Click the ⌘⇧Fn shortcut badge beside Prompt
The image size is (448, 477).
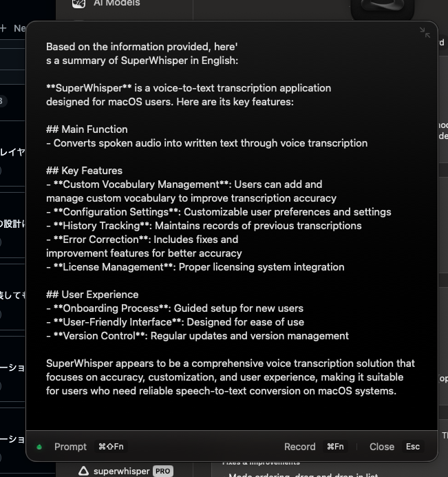111,447
